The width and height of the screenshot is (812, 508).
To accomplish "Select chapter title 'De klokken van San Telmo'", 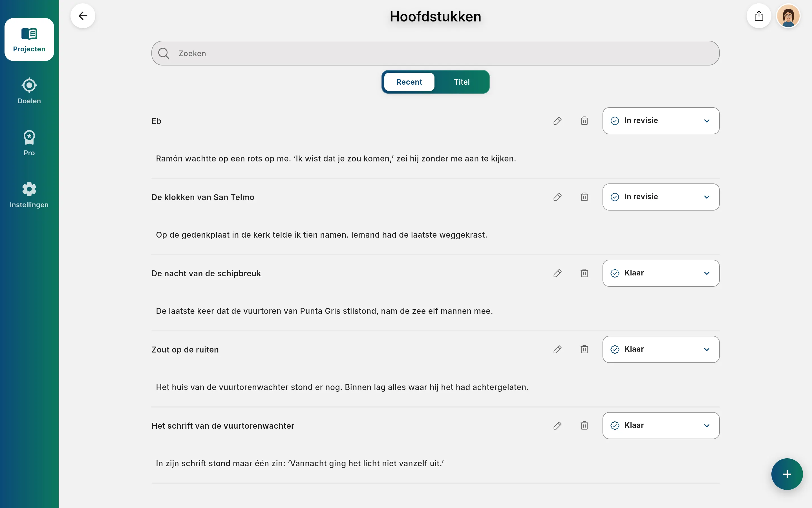I will (x=203, y=197).
